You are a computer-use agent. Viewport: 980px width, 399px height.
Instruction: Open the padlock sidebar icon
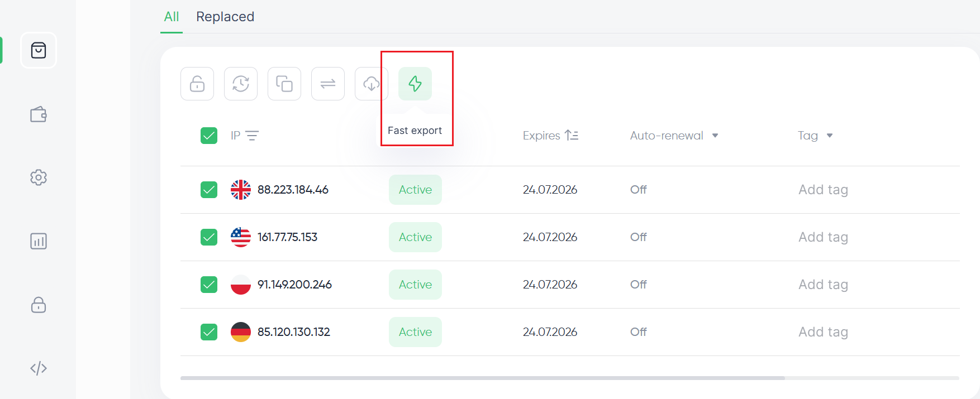[x=39, y=305]
